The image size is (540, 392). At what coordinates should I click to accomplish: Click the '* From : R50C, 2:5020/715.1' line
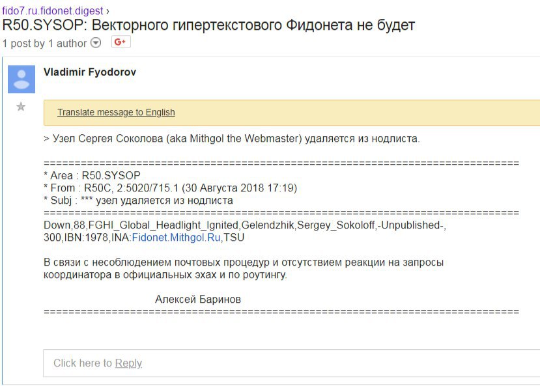[170, 188]
